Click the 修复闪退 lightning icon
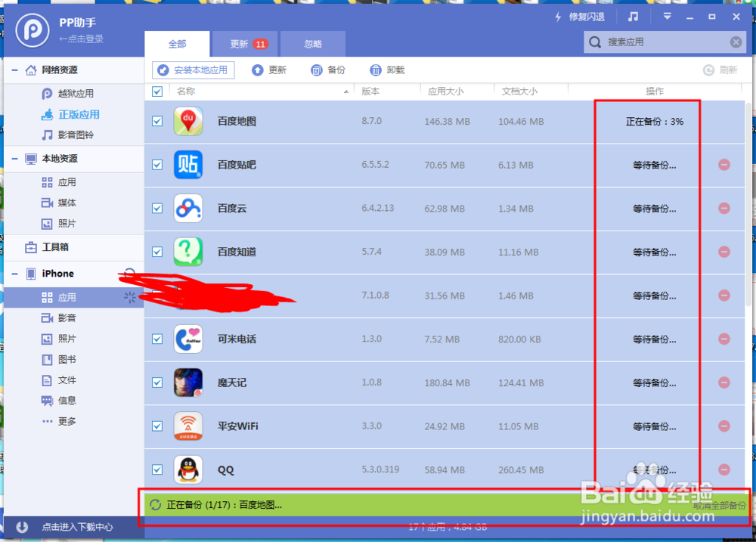 coord(558,17)
